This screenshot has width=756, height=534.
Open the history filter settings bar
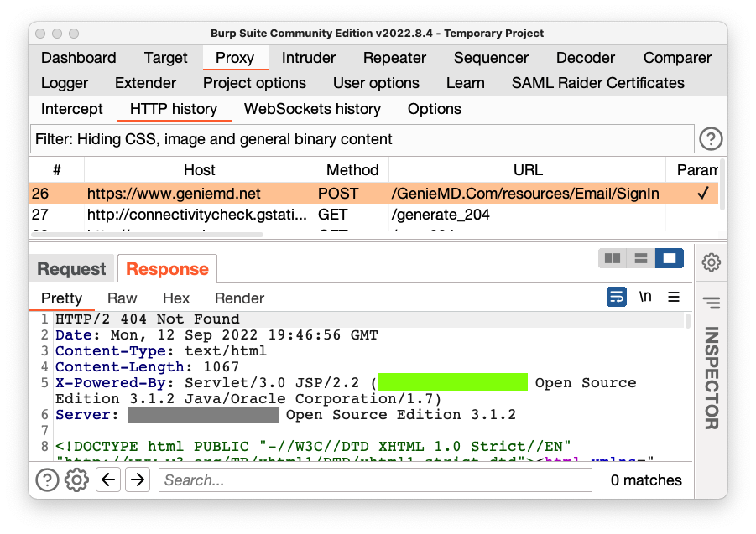pyautogui.click(x=361, y=139)
